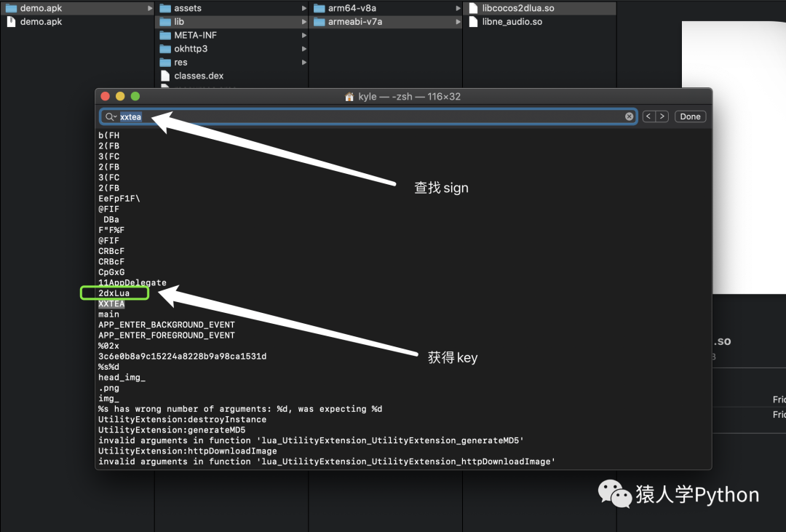Expand the lib folder arrow
The height and width of the screenshot is (532, 786).
point(303,22)
